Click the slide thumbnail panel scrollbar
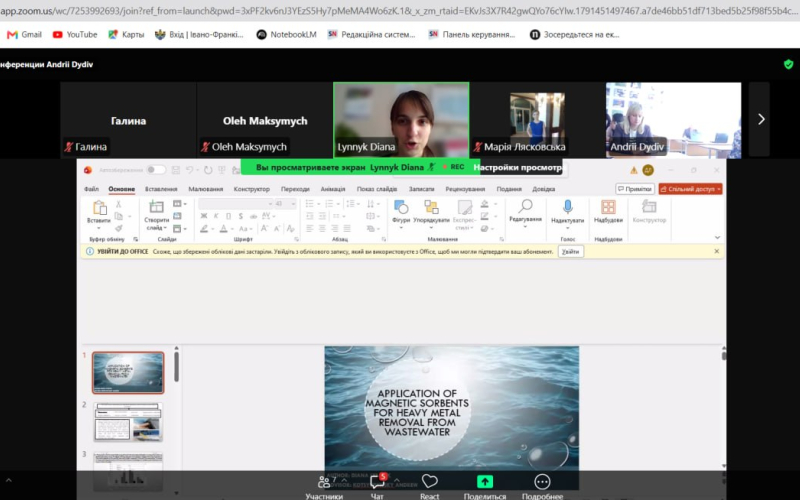Screen dimensions: 800x500 point(177,366)
